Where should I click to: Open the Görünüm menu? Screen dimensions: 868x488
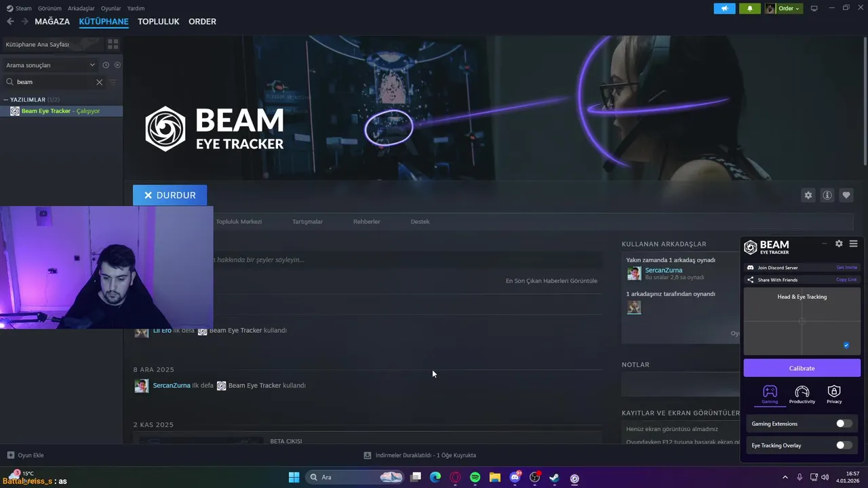click(50, 8)
